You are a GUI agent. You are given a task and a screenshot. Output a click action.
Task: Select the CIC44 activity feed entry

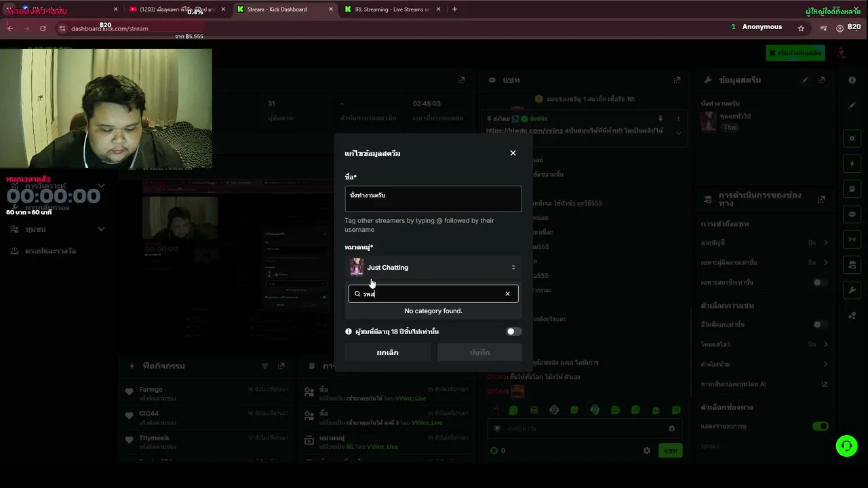tap(207, 418)
